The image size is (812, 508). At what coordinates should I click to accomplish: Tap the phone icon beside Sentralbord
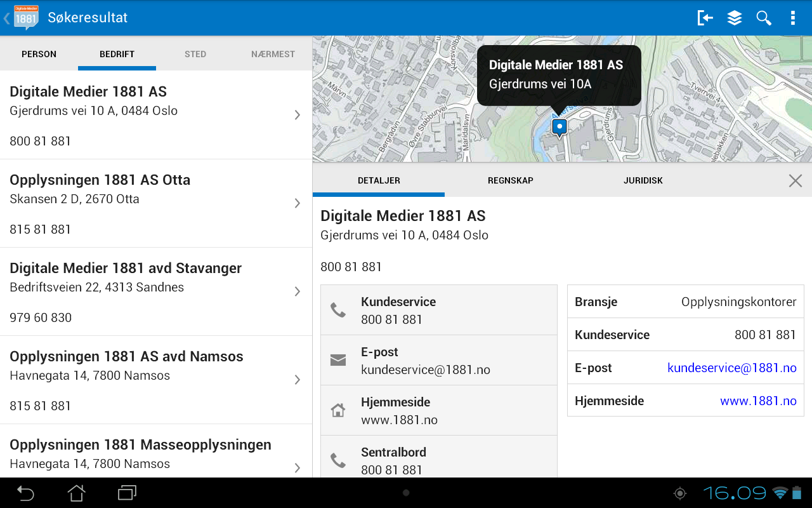pos(338,460)
